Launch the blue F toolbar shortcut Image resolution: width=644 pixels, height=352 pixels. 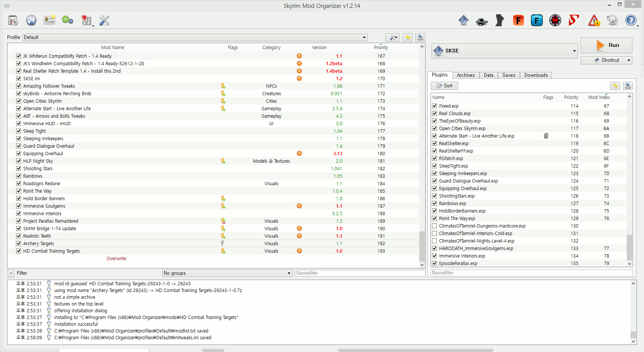(x=537, y=20)
